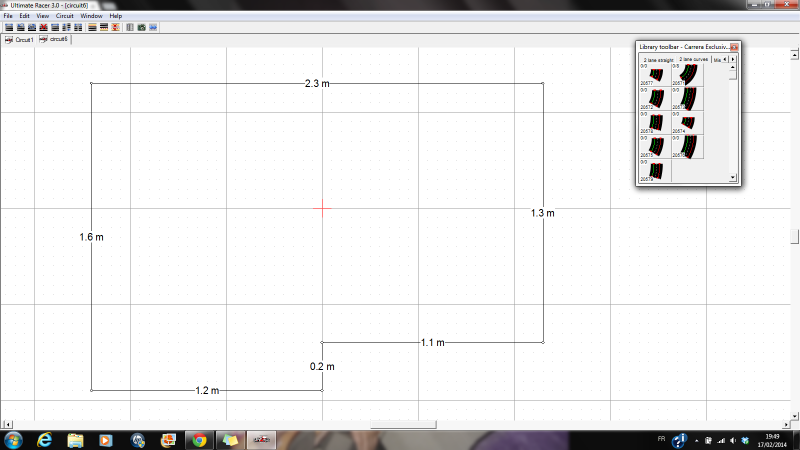Click the first toolbar icon under File
800x450 pixels.
(x=8, y=28)
